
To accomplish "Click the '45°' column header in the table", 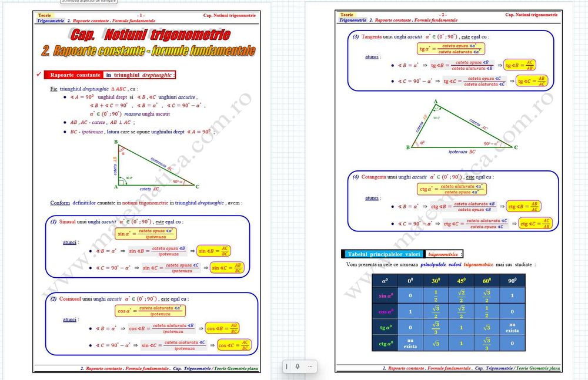I will click(x=461, y=281).
